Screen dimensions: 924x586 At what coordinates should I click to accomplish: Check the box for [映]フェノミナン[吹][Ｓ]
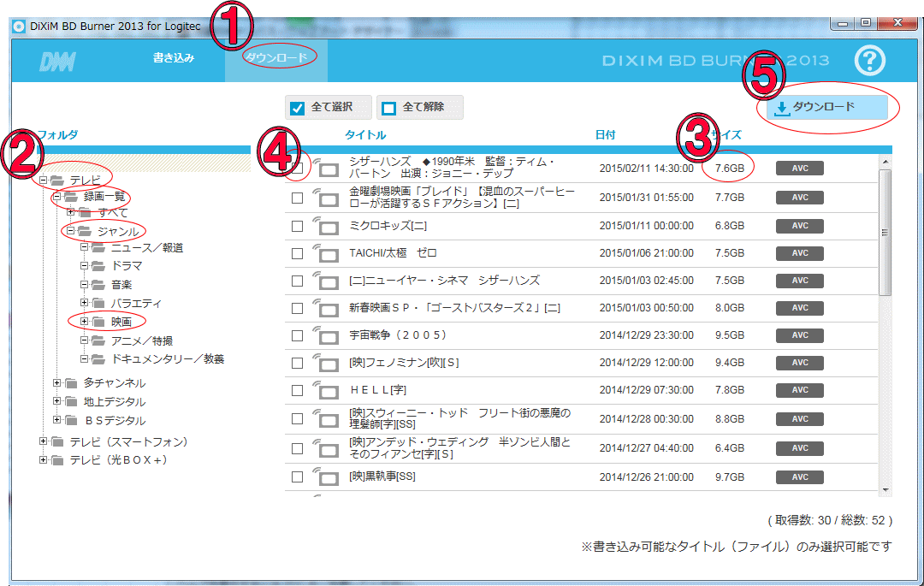click(298, 364)
